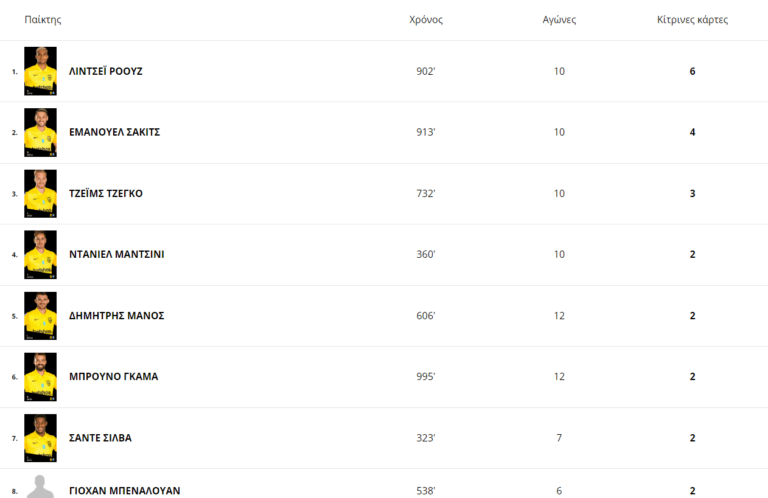Sort by Κίτρινες κάρτες column header
The image size is (768, 498).
(692, 20)
